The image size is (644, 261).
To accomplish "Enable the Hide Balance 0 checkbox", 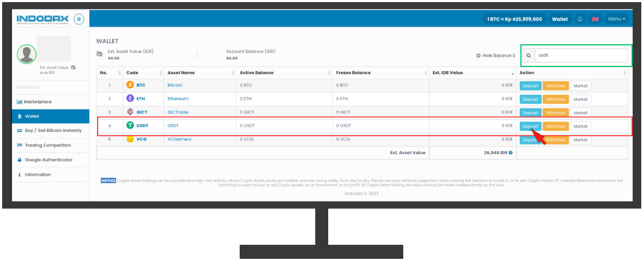I will pyautogui.click(x=478, y=56).
